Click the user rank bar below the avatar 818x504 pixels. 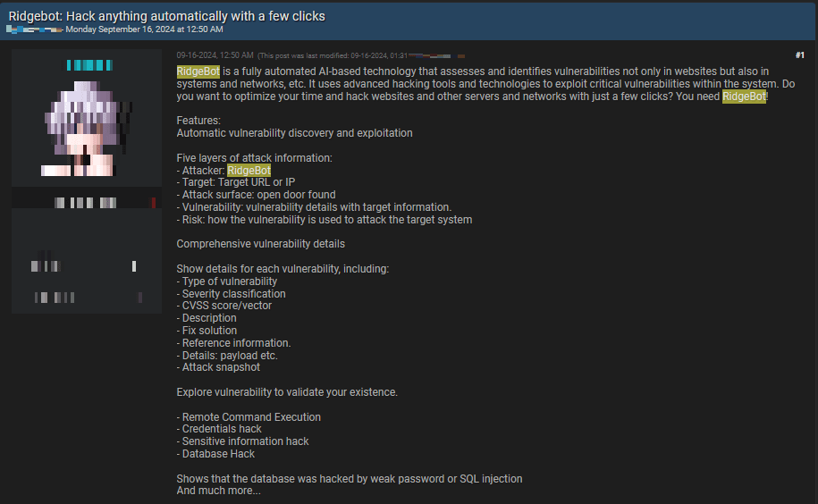pyautogui.click(x=87, y=203)
